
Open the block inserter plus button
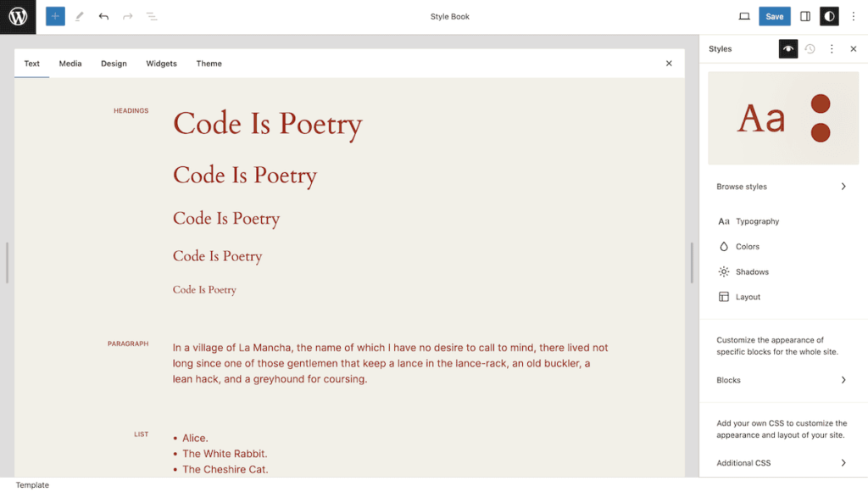55,16
